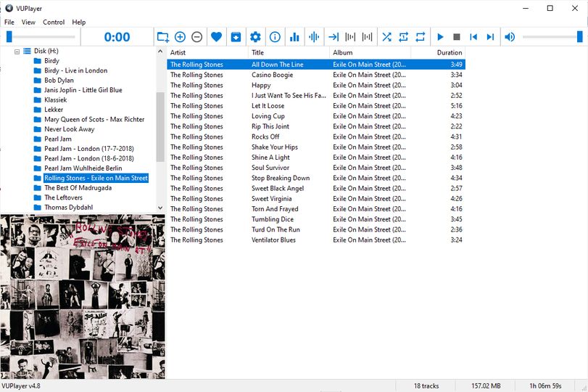Open the Control menu
588x392 pixels.
tap(54, 23)
